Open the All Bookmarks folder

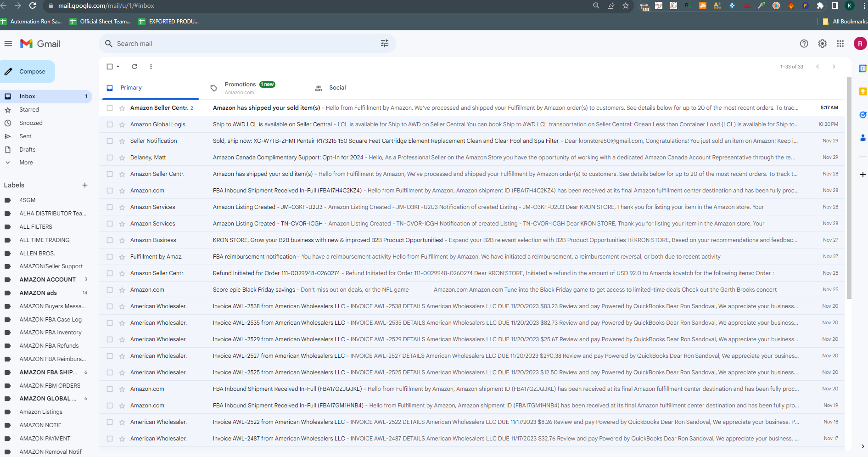[845, 22]
